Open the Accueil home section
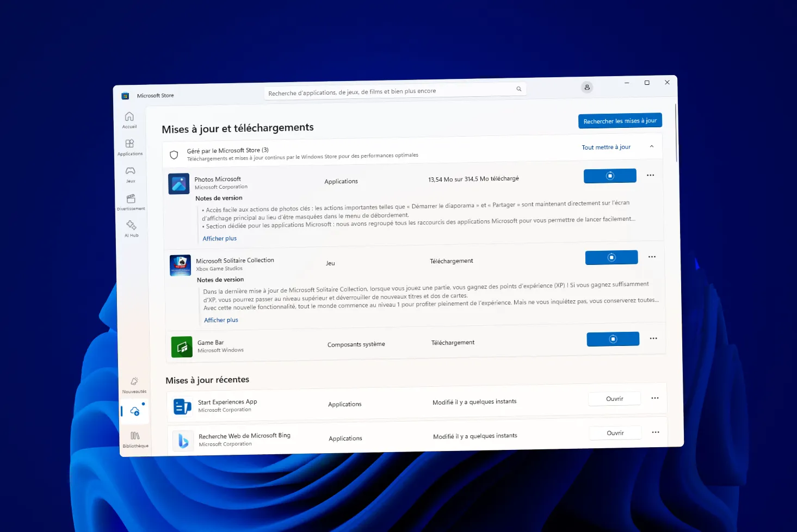This screenshot has width=797, height=532. click(x=129, y=120)
